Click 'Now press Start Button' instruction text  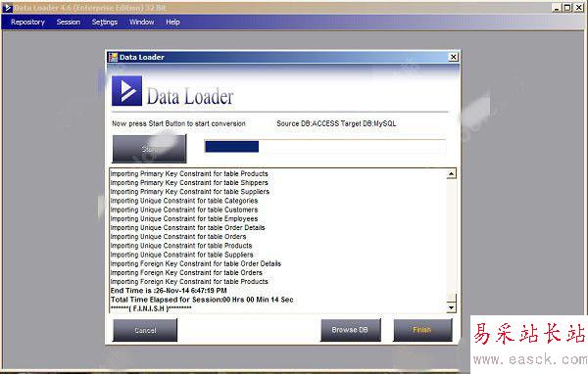pos(179,123)
